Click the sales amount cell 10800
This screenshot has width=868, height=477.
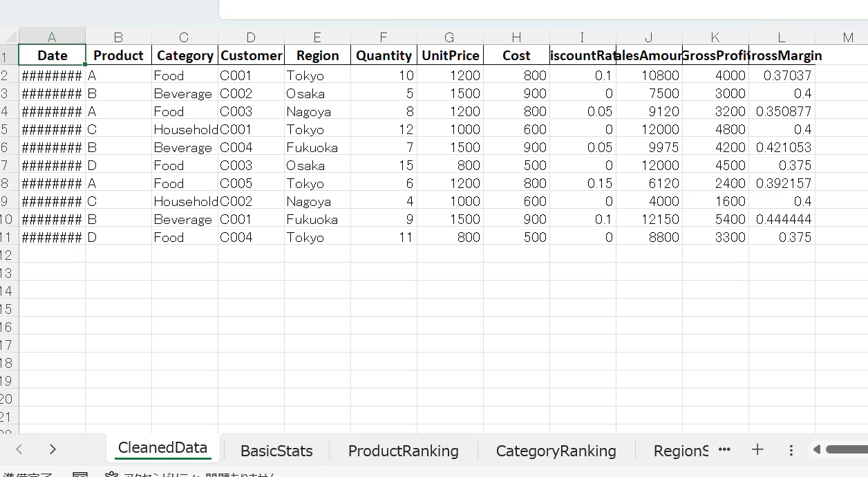[x=649, y=75]
